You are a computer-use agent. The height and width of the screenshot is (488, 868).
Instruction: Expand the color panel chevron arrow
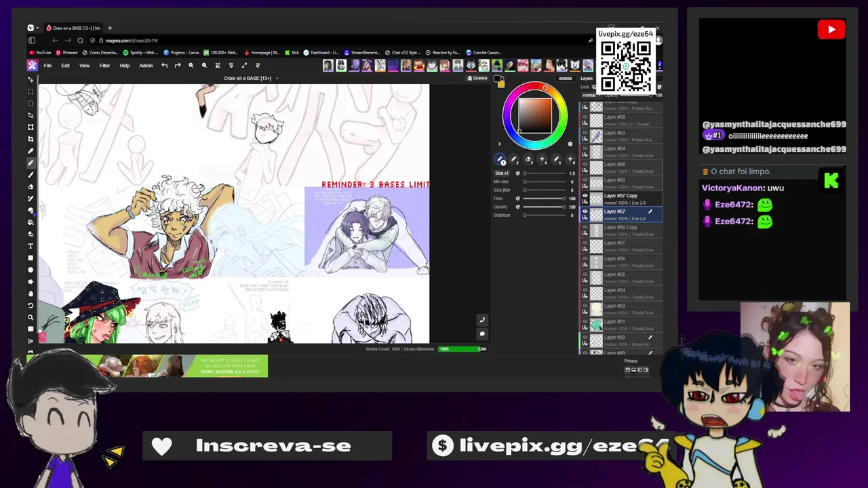coord(500,144)
